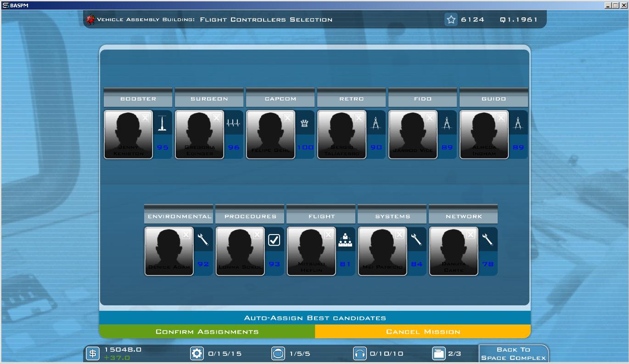The image size is (629, 364).
Task: Remove Almeda Ingham from the GUIDO slot
Action: (x=501, y=118)
